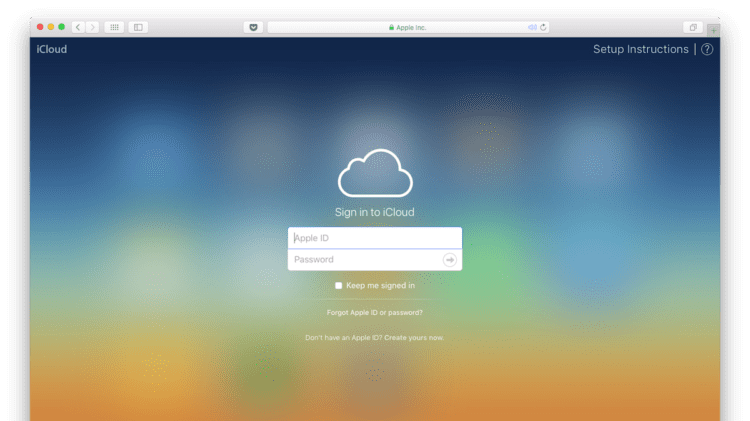Click Forgot Apple ID or password link

tap(375, 312)
